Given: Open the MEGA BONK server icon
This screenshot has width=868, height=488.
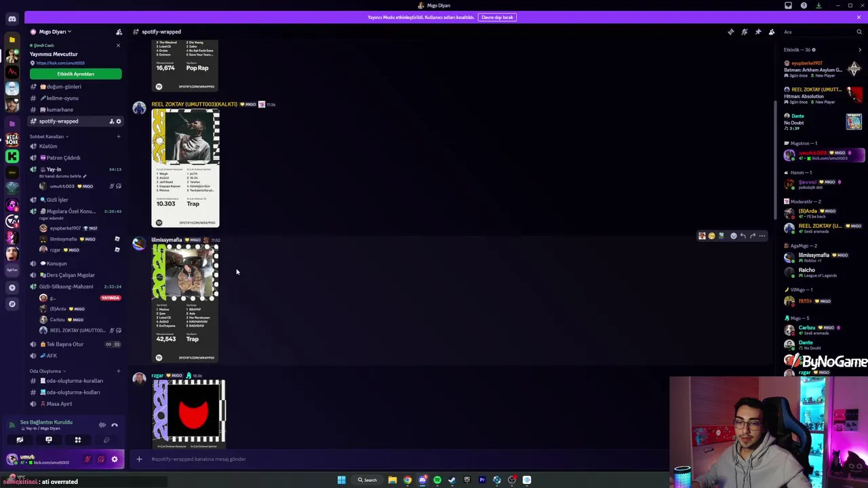Looking at the screenshot, I should click(12, 140).
